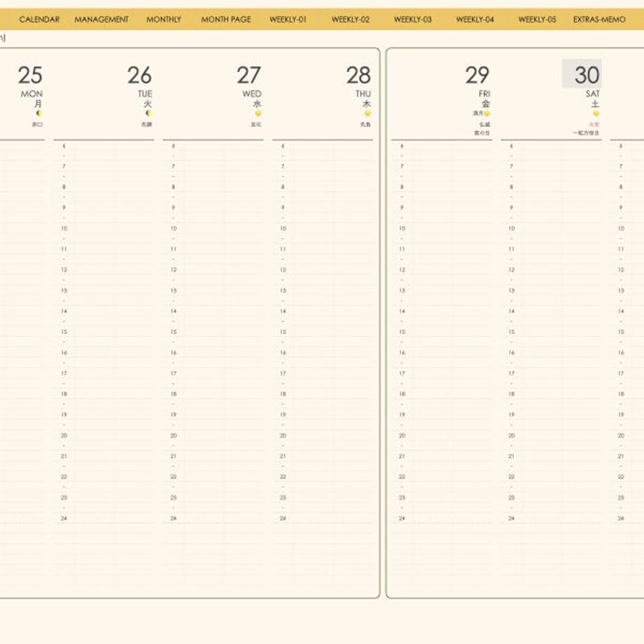This screenshot has height=644, width=644.
Task: Open the date 27 link
Action: (x=248, y=75)
